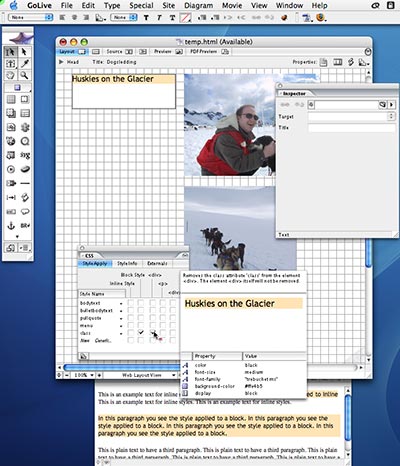
Task: Apply italic with the slanted T icon
Action: click(x=159, y=18)
